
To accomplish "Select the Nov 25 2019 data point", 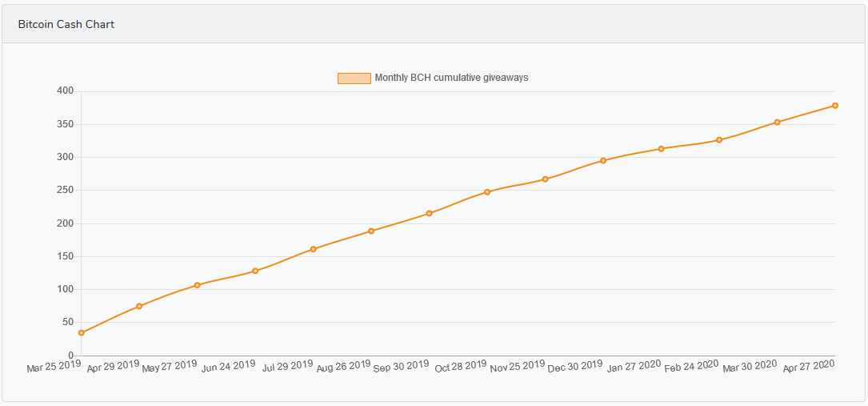I will [x=546, y=179].
